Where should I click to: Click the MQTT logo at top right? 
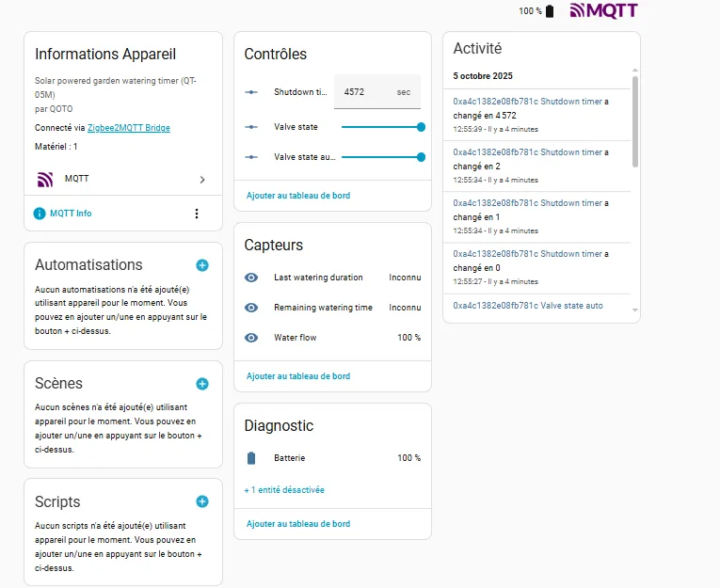pyautogui.click(x=603, y=10)
